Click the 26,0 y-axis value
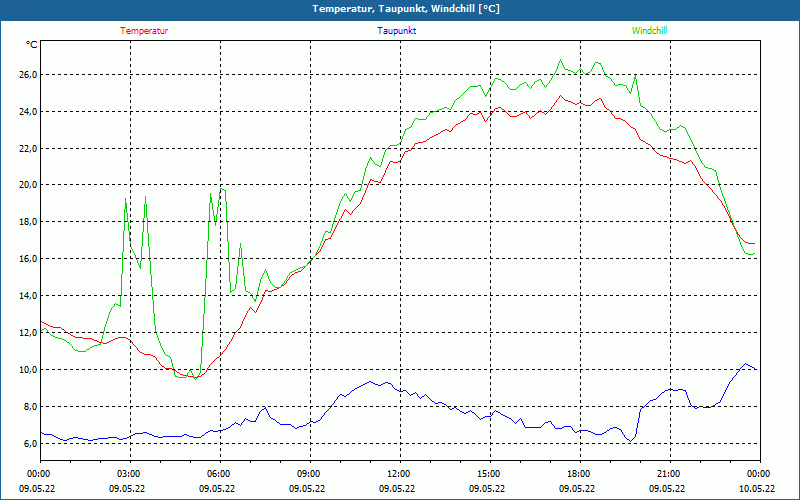Screen dimensions: 800x500 29,75
